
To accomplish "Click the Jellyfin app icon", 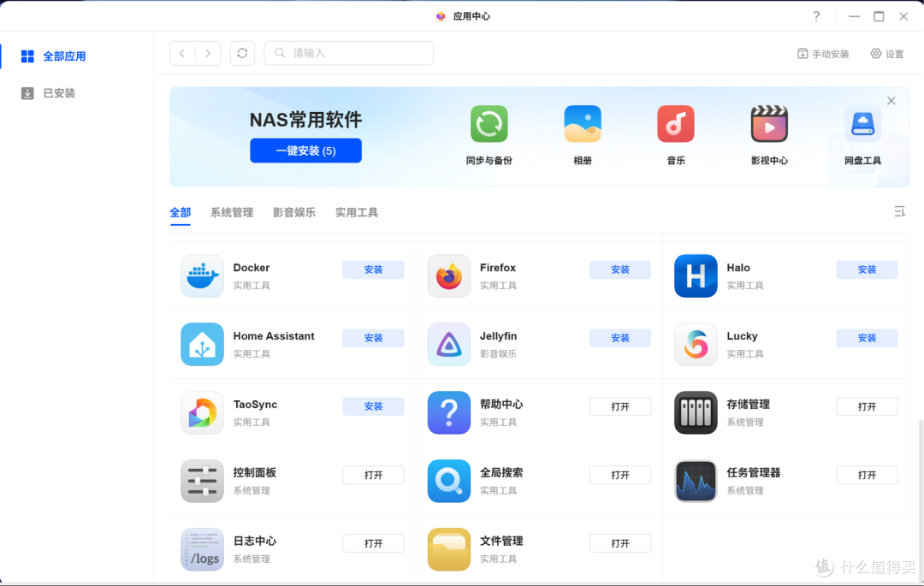I will click(449, 344).
